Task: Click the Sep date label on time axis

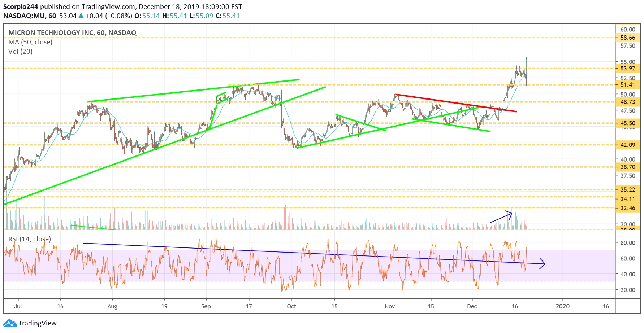Action: [206, 306]
